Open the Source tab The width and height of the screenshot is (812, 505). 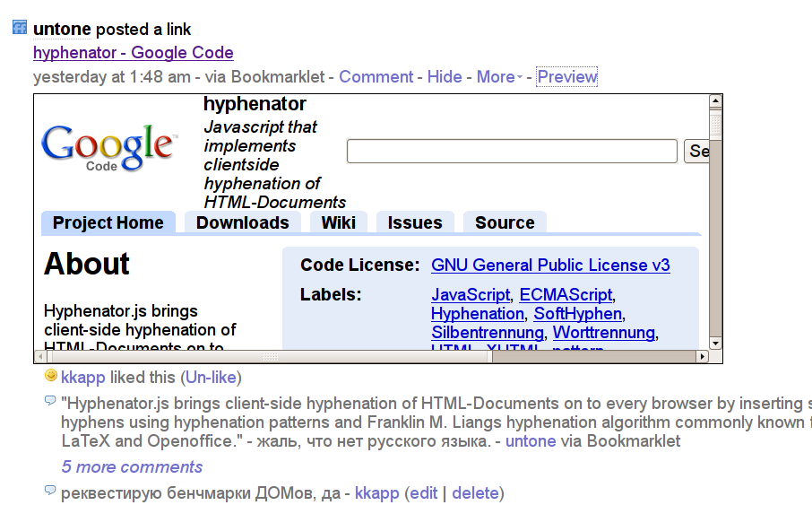point(505,223)
